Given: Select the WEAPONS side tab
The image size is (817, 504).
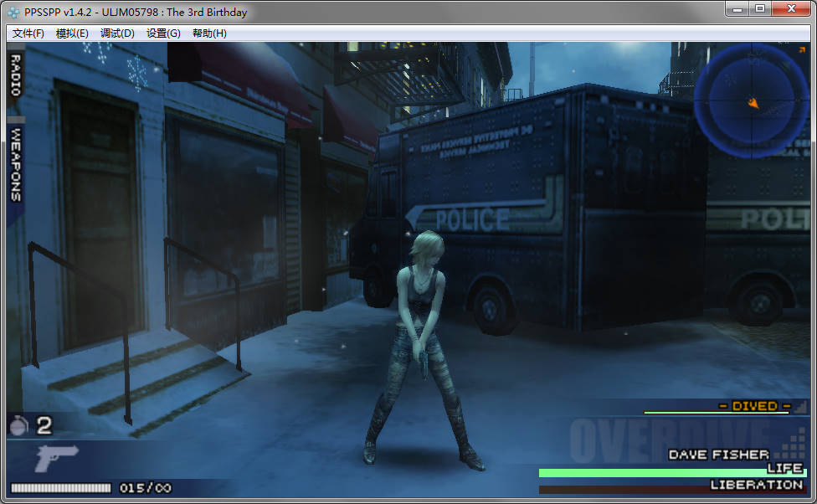Looking at the screenshot, I should point(16,164).
